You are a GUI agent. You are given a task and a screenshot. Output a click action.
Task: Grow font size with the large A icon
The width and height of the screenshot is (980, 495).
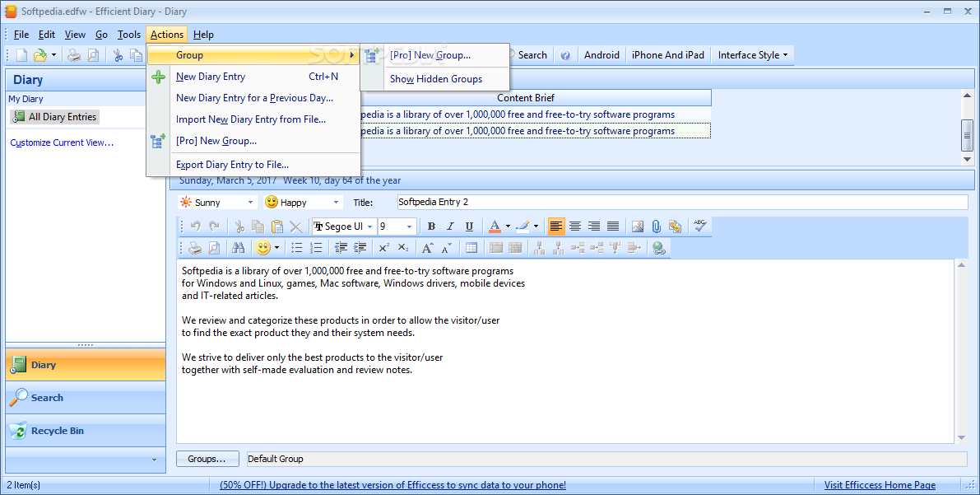[x=428, y=248]
